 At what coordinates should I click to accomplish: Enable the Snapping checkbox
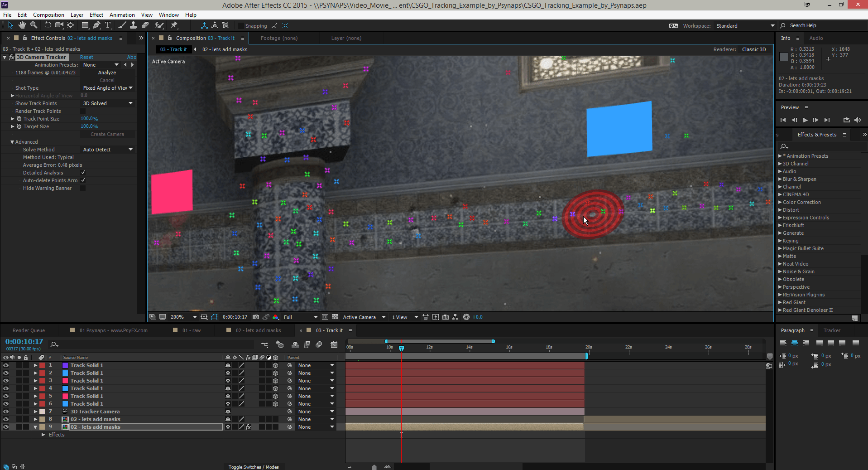pos(241,26)
